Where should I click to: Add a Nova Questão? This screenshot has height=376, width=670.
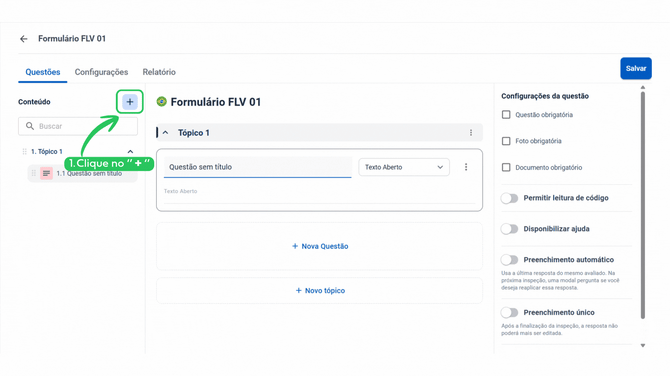(320, 246)
